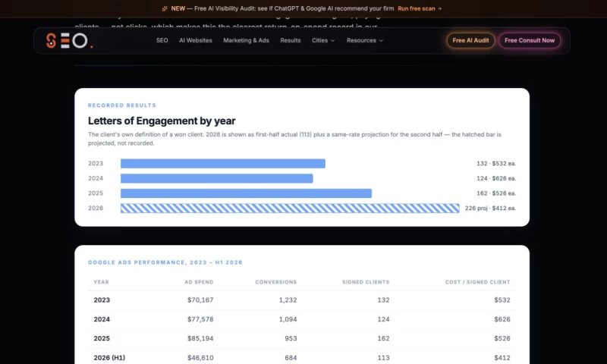Click the Free Consult Now button
Screen dimensions: 607x364
[530, 40]
